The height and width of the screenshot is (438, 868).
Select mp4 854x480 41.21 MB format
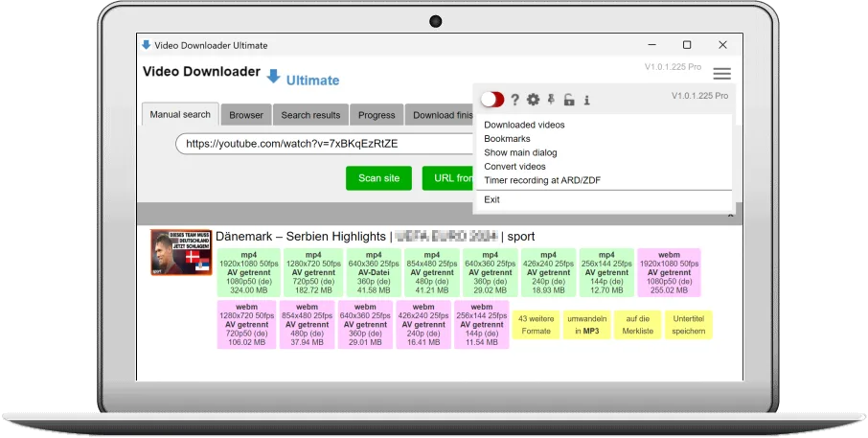pyautogui.click(x=432, y=272)
